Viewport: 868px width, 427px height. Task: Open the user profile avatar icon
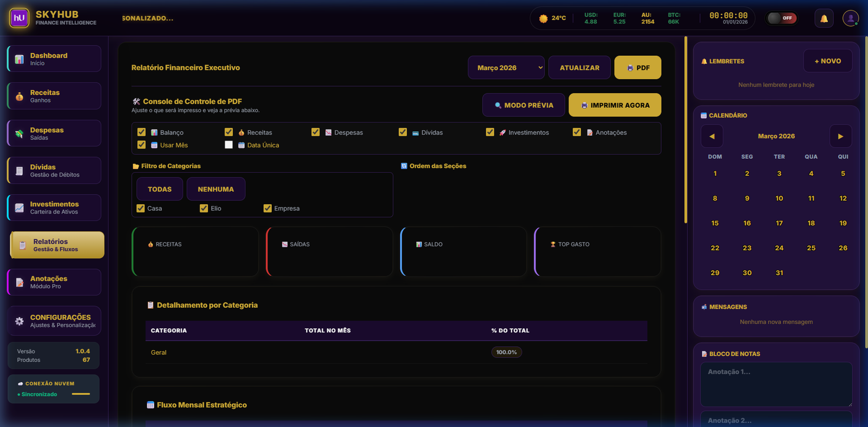[850, 18]
